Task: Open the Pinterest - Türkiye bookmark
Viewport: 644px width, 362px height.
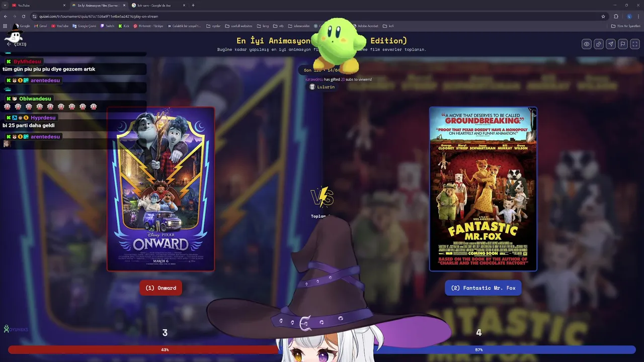Action: coord(148,26)
